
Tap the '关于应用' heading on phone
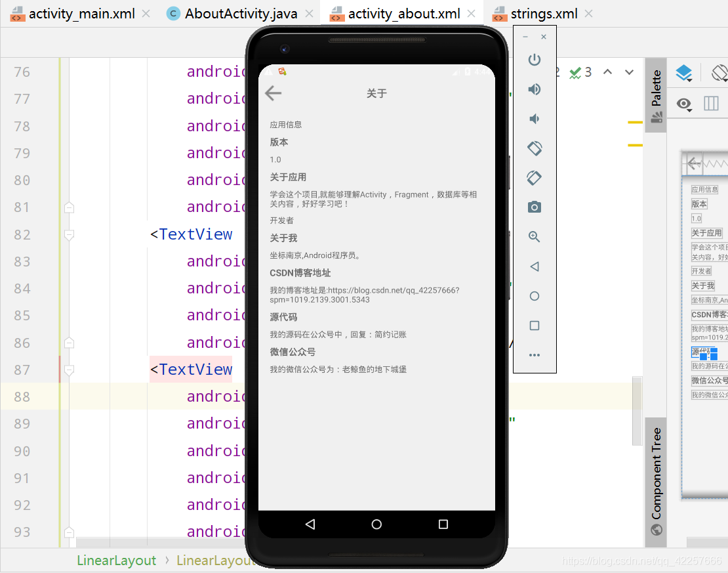[288, 177]
